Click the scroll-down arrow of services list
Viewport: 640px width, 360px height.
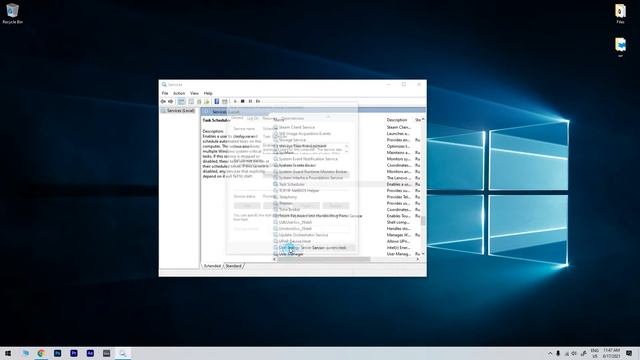[423, 254]
